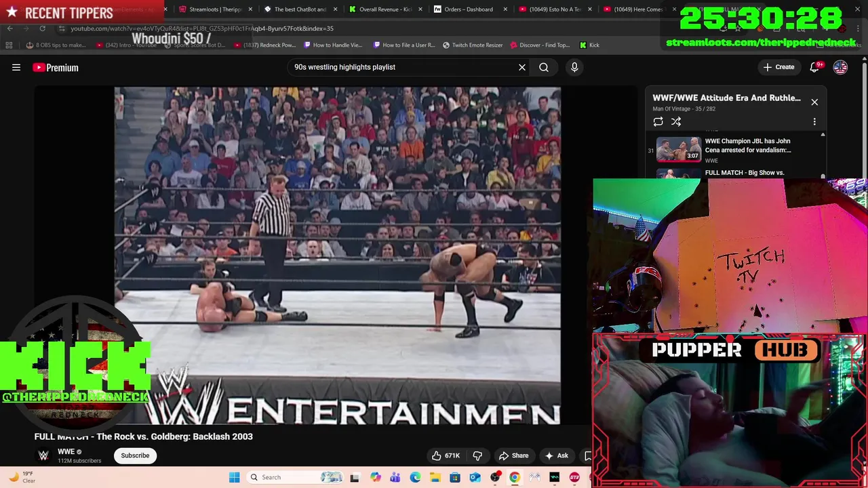
Task: Click the video title FULL MATCH - The Rock vs. Goldberg
Action: click(x=144, y=436)
